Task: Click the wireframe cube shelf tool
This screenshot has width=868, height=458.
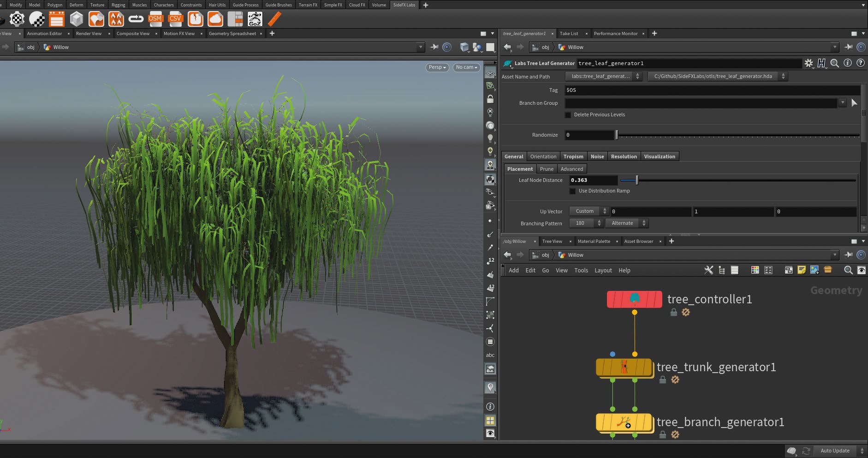Action: tap(77, 19)
